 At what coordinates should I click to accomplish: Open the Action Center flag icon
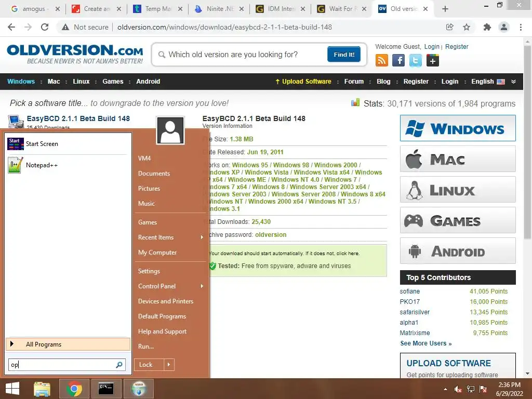coord(483,389)
